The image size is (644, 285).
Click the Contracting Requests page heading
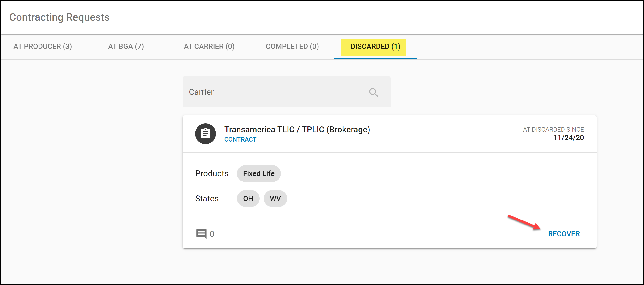[60, 17]
